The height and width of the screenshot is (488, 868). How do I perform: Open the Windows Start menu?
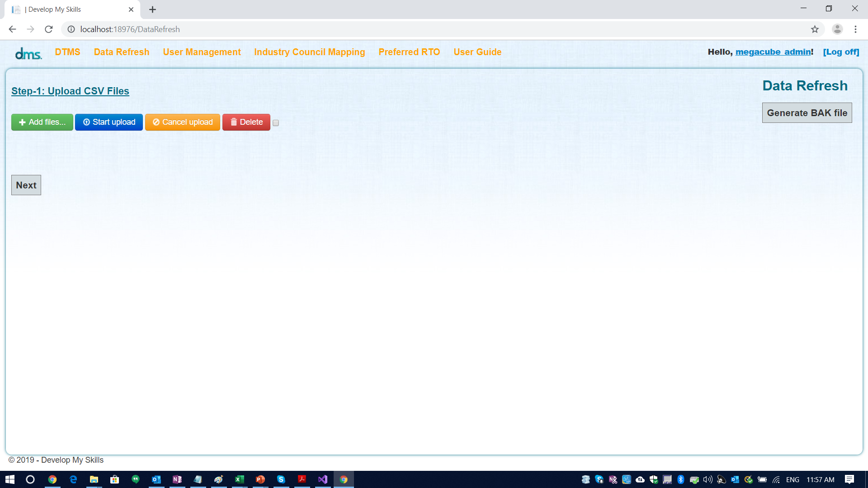(x=9, y=479)
